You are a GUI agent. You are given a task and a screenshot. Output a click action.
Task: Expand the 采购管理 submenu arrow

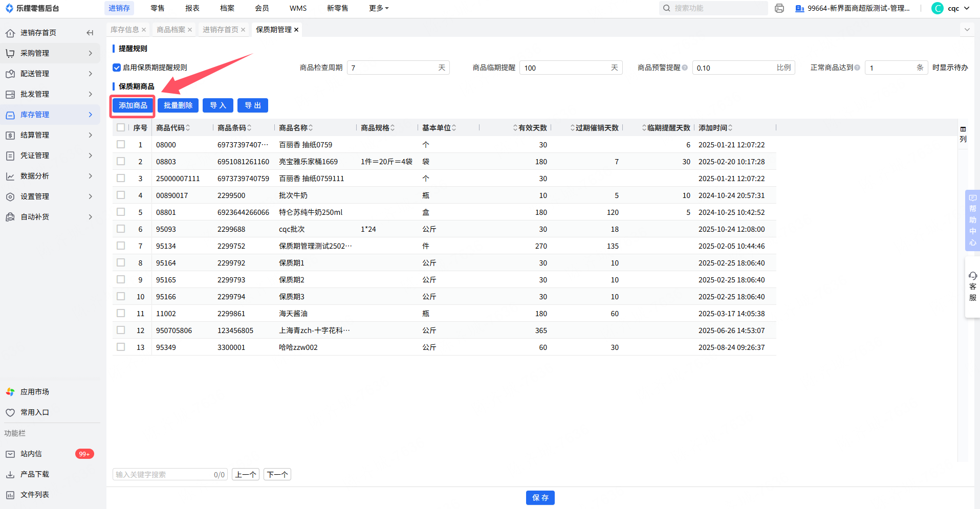(91, 53)
